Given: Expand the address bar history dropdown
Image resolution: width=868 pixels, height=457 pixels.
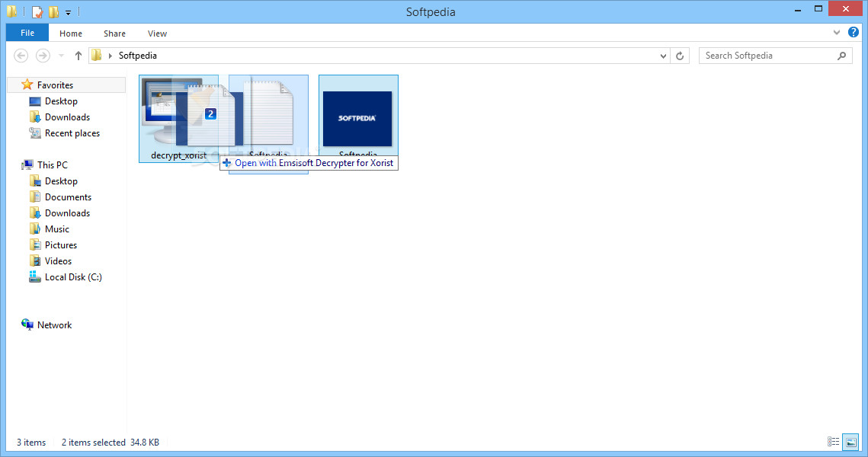Looking at the screenshot, I should (x=663, y=56).
